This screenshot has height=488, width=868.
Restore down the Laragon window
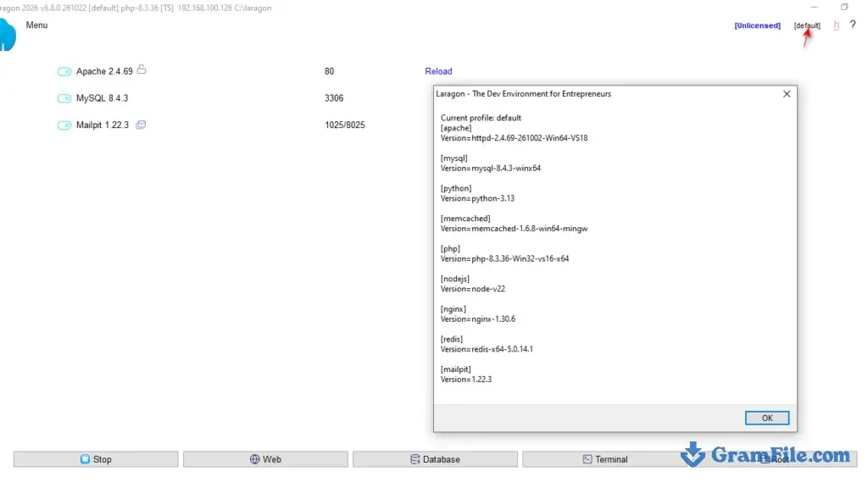[x=843, y=7]
